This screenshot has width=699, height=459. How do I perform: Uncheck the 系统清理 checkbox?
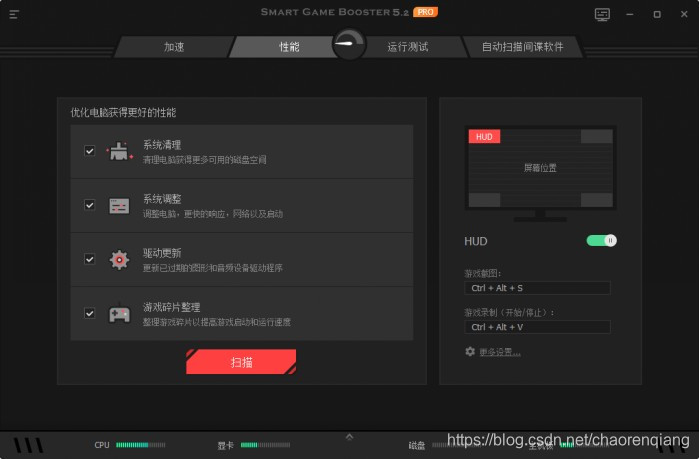(x=90, y=151)
